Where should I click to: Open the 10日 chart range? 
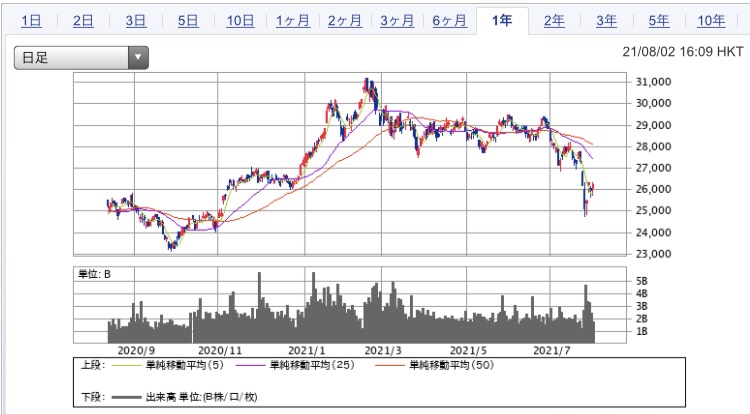point(240,21)
